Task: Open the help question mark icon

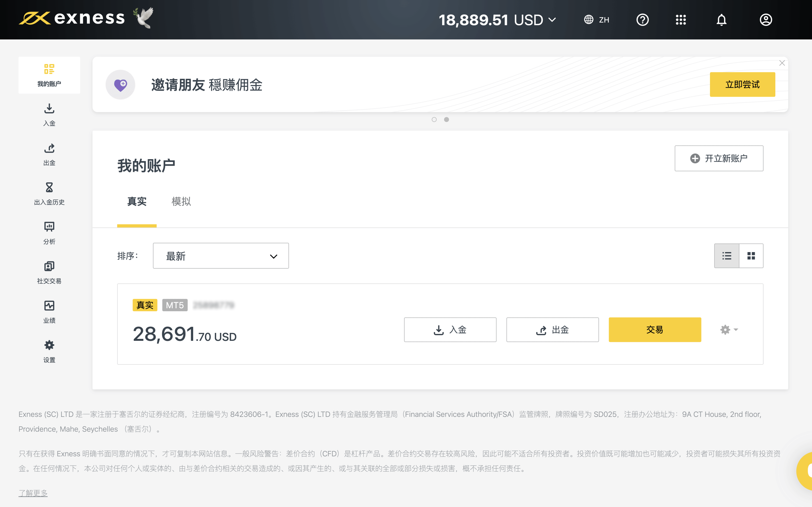Action: (x=642, y=20)
